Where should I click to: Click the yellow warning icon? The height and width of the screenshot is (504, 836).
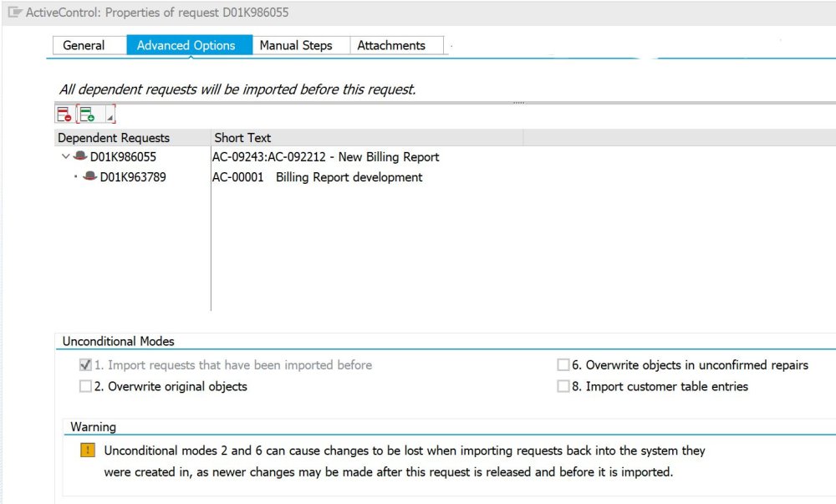coord(88,451)
